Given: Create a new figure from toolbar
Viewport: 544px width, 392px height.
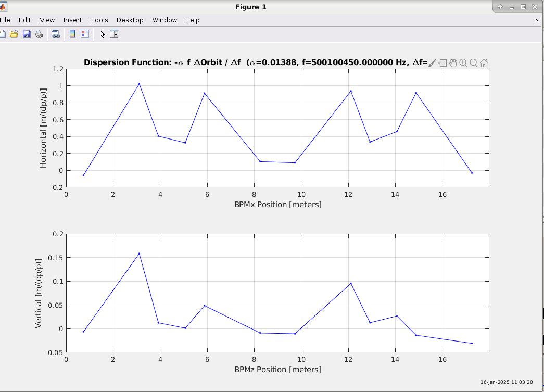Looking at the screenshot, I should pos(2,34).
